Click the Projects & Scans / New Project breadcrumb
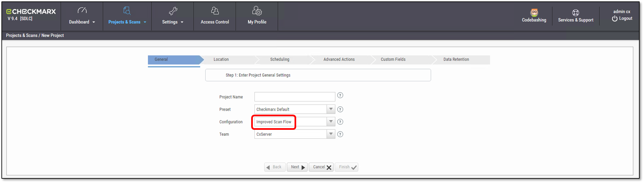This screenshot has height=183, width=644. pyautogui.click(x=35, y=36)
